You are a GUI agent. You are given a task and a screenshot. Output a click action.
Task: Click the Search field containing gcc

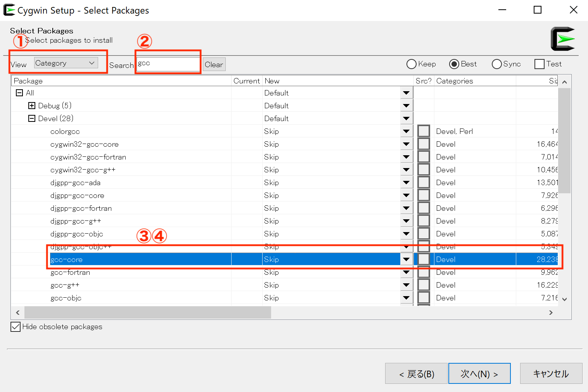click(x=168, y=64)
